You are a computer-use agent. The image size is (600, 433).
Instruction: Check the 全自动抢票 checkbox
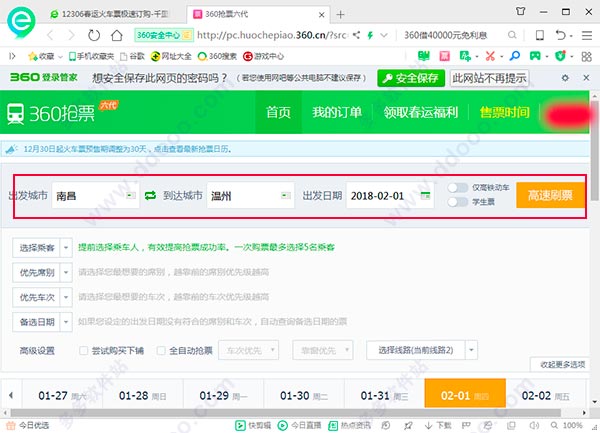point(161,350)
